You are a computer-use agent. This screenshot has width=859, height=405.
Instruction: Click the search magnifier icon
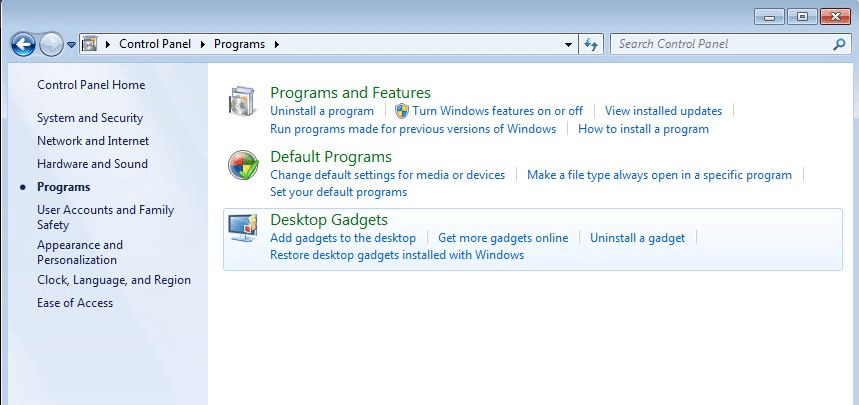click(x=839, y=44)
